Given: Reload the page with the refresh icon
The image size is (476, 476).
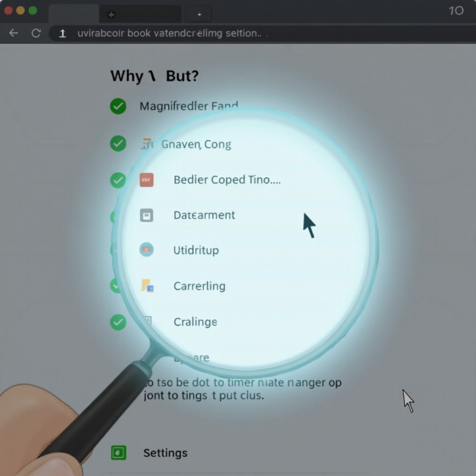Looking at the screenshot, I should pos(36,33).
